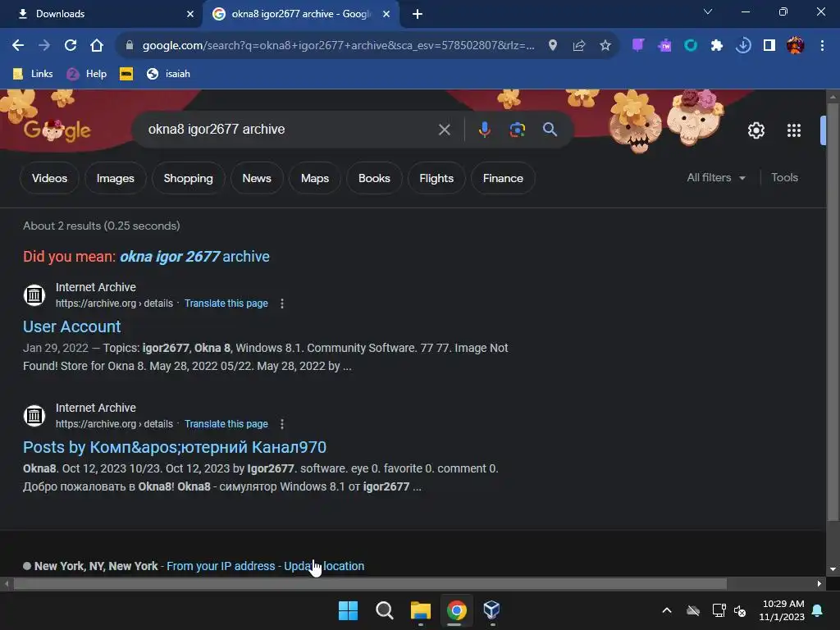Switch to the Downloads tab
This screenshot has height=630, width=840.
[102, 14]
